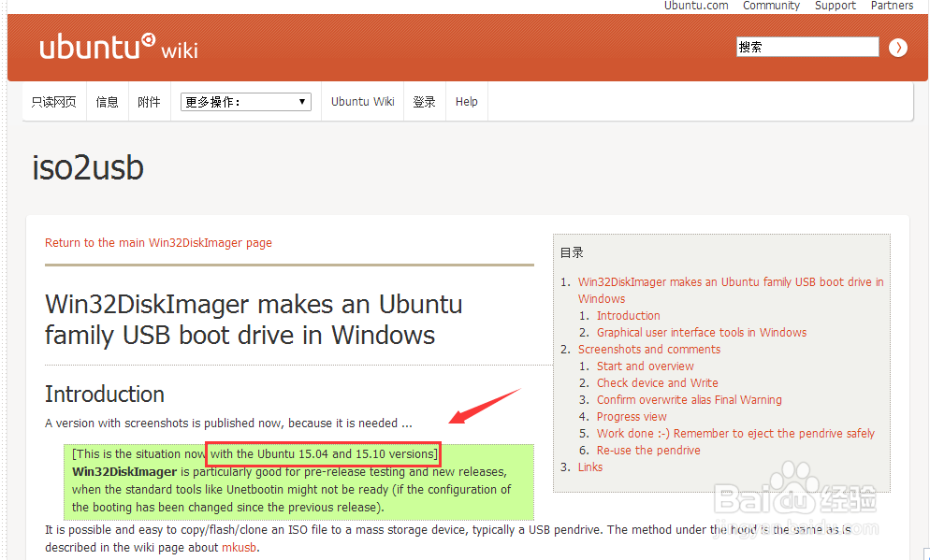
Task: Open the 更多操作 dropdown menu
Action: 245,102
